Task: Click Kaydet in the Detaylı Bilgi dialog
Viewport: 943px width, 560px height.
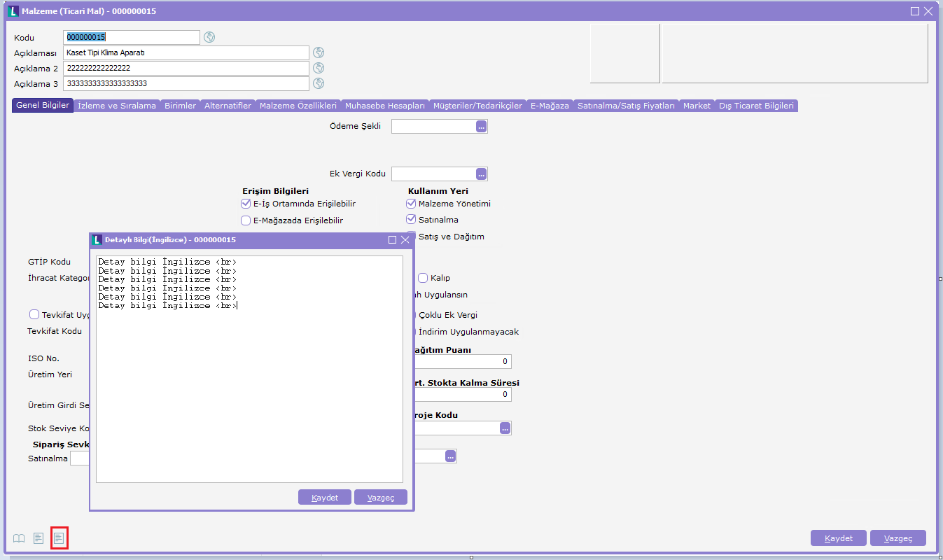Action: pos(325,498)
